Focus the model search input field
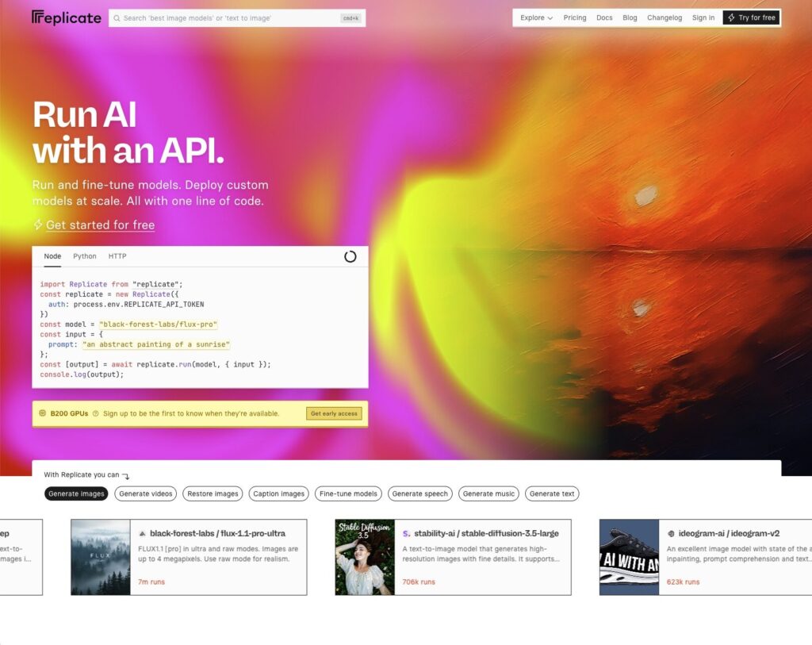Image resolution: width=812 pixels, height=645 pixels. [237, 18]
